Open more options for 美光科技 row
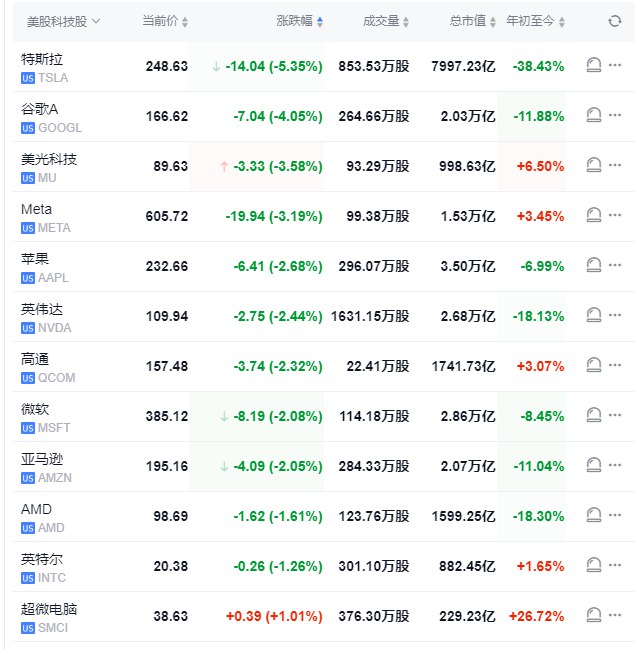This screenshot has width=635, height=650. (x=615, y=165)
